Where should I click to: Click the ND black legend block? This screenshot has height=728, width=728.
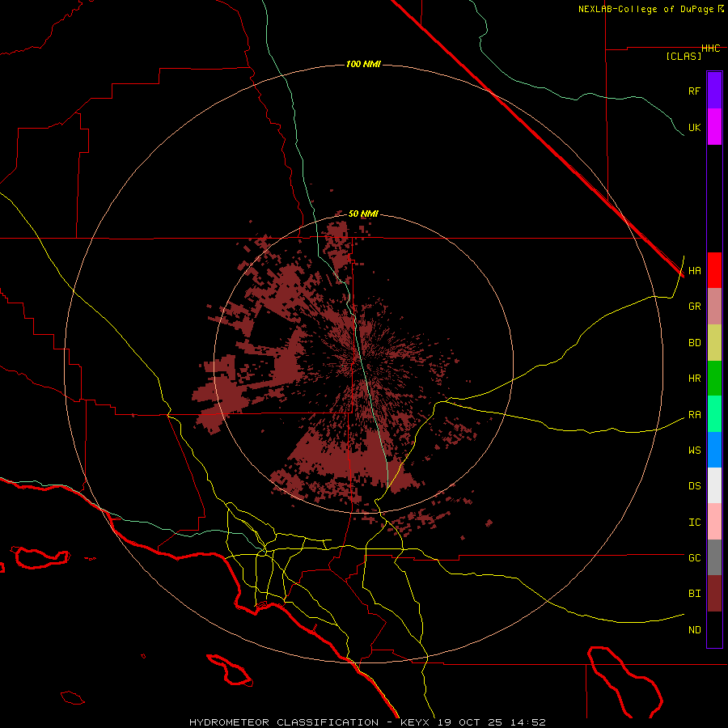[714, 629]
